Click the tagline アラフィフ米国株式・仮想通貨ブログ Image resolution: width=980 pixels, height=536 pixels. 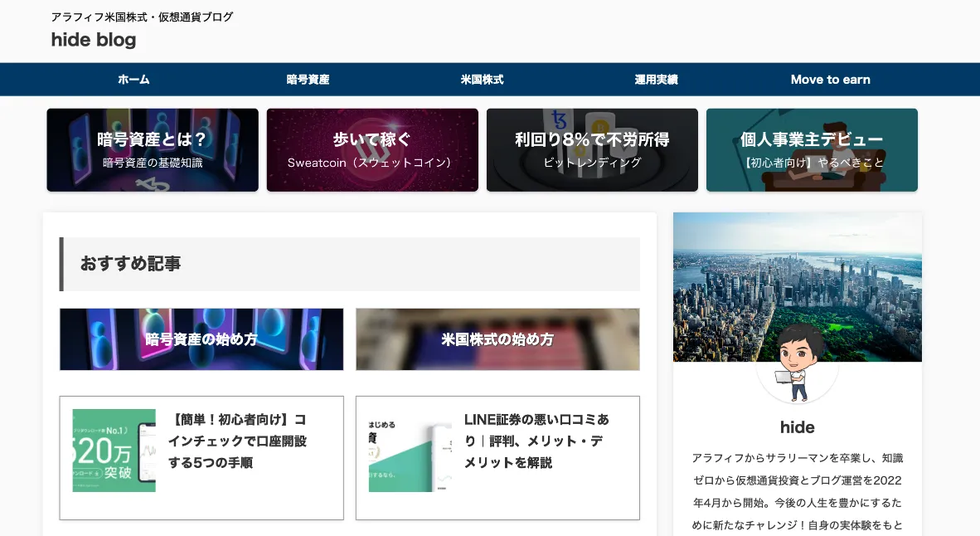pyautogui.click(x=142, y=17)
